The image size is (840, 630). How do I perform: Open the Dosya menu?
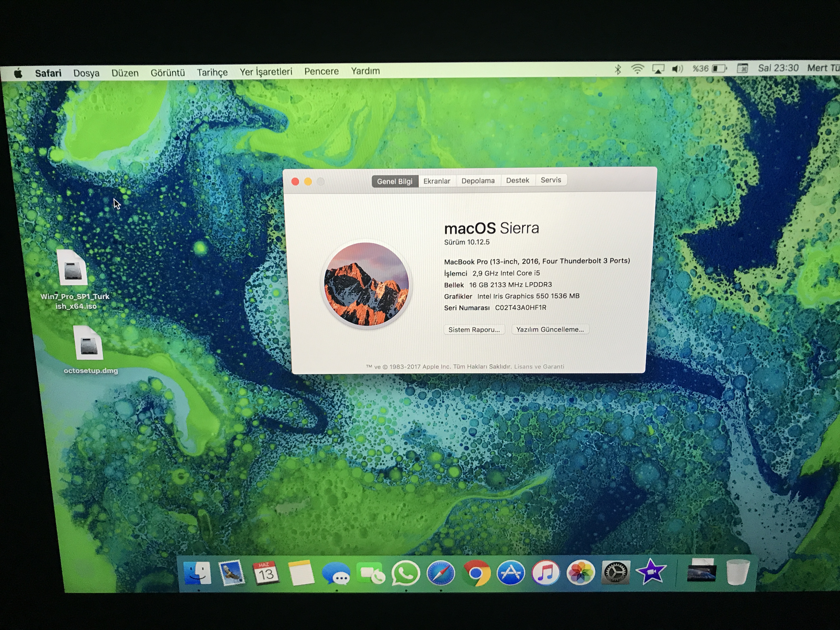click(86, 73)
